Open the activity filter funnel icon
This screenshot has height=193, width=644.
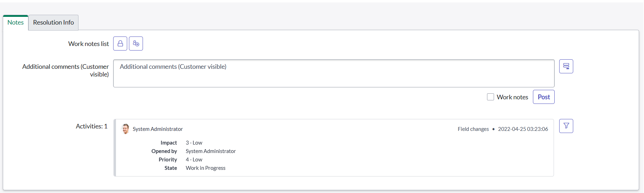[x=566, y=126]
